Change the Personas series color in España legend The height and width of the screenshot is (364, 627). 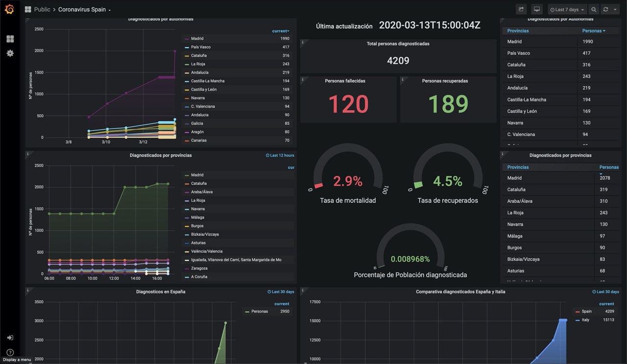point(247,312)
